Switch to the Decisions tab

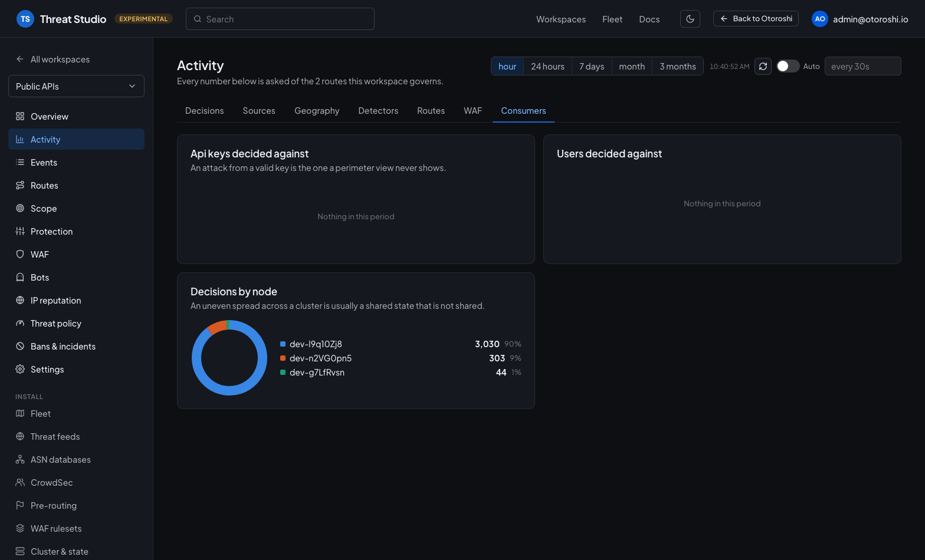[x=205, y=111]
